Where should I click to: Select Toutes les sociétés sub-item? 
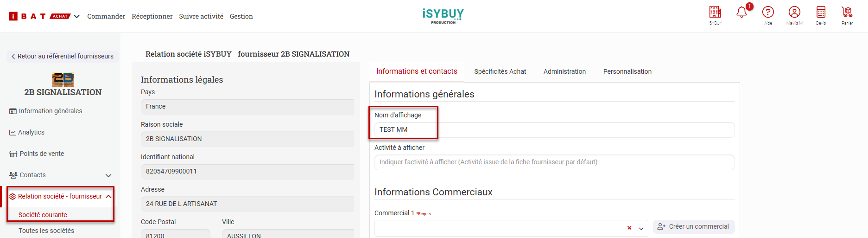point(46,231)
